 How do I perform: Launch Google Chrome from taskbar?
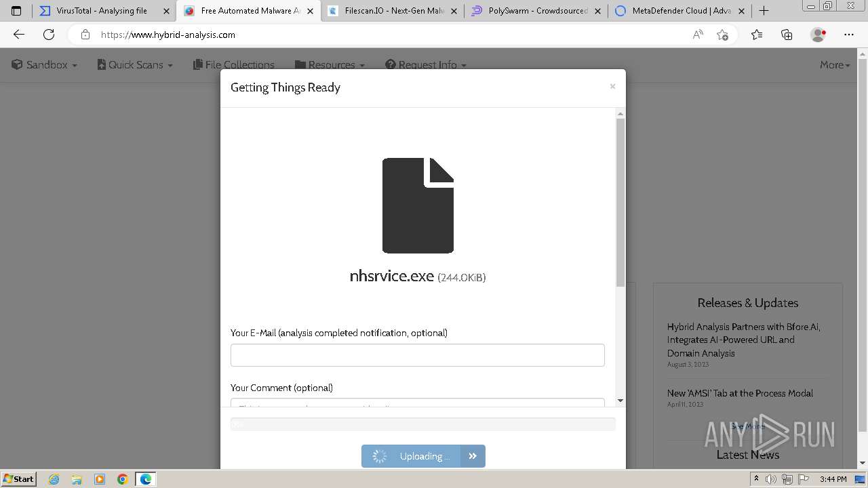click(123, 479)
